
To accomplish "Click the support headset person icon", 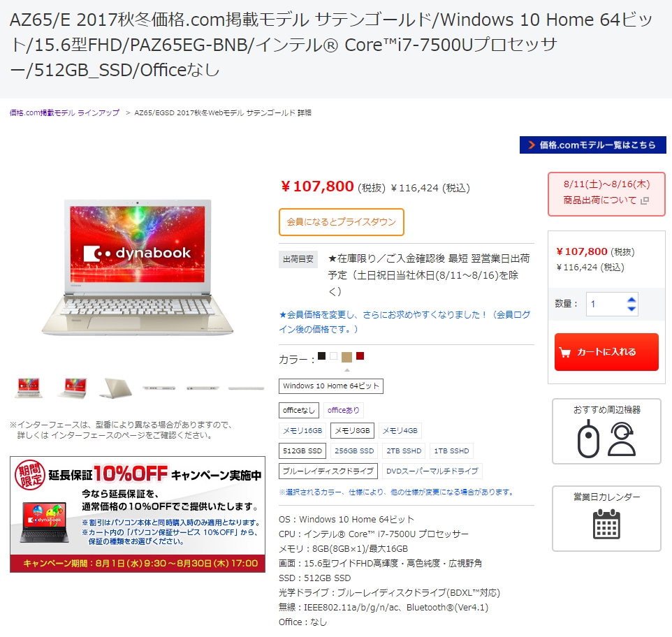I will (x=622, y=439).
